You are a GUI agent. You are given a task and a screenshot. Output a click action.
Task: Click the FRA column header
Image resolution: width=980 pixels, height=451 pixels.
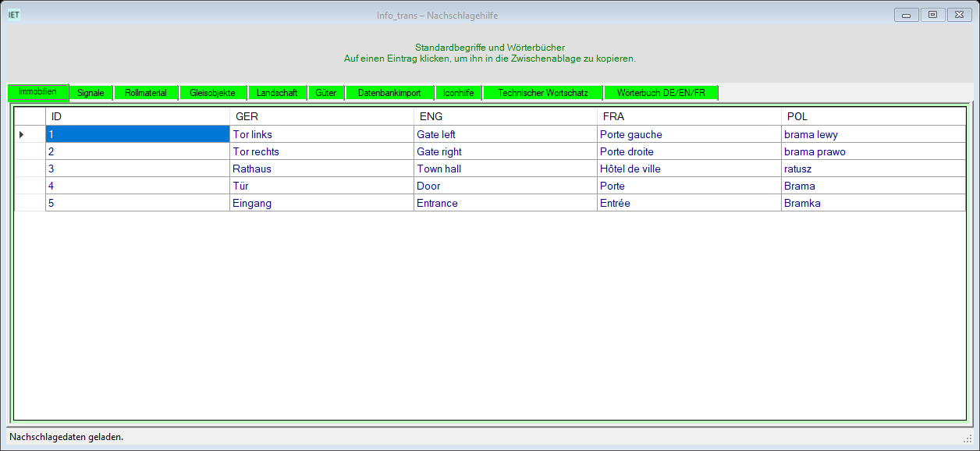(x=689, y=116)
